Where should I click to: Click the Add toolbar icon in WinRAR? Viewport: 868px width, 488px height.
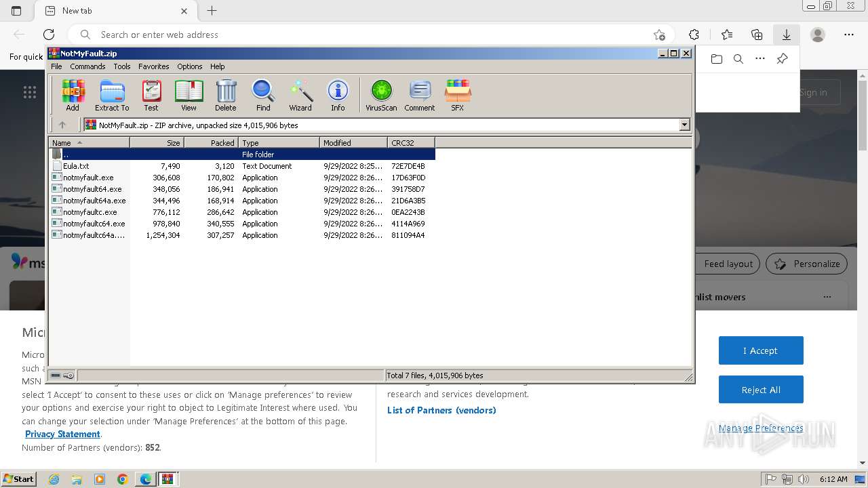(73, 95)
